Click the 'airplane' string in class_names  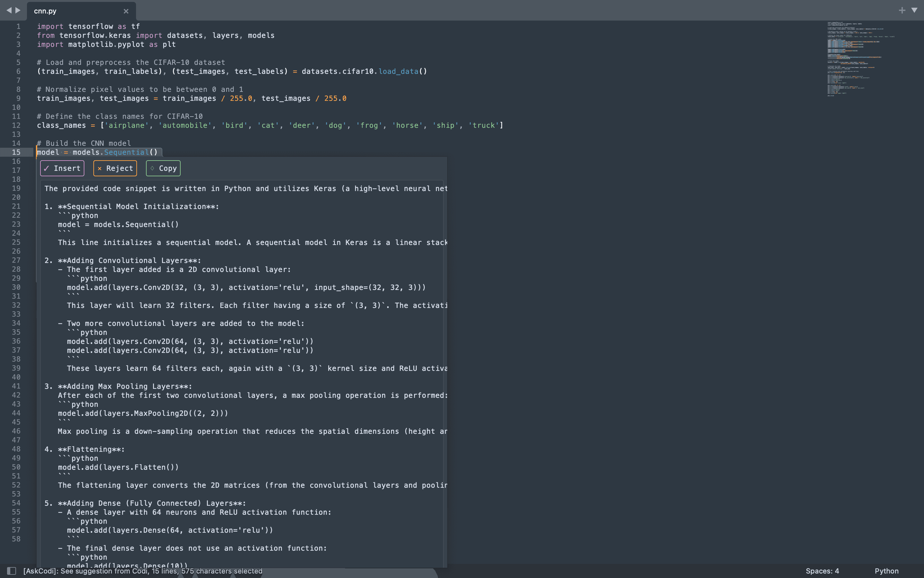[127, 125]
